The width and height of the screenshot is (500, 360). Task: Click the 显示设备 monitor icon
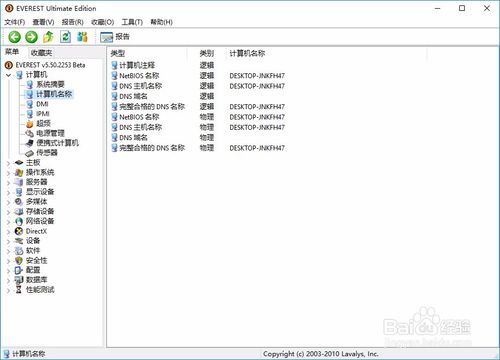(19, 192)
